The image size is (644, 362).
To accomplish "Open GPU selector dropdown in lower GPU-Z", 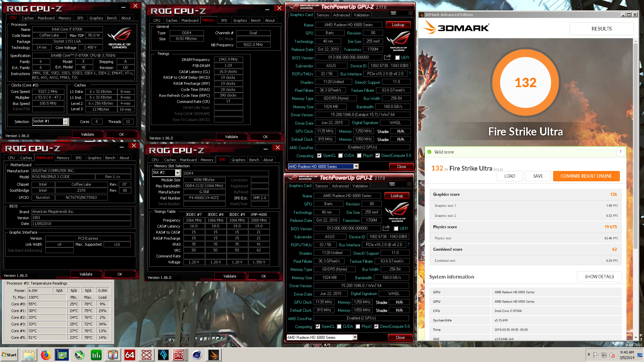I will tap(355, 338).
